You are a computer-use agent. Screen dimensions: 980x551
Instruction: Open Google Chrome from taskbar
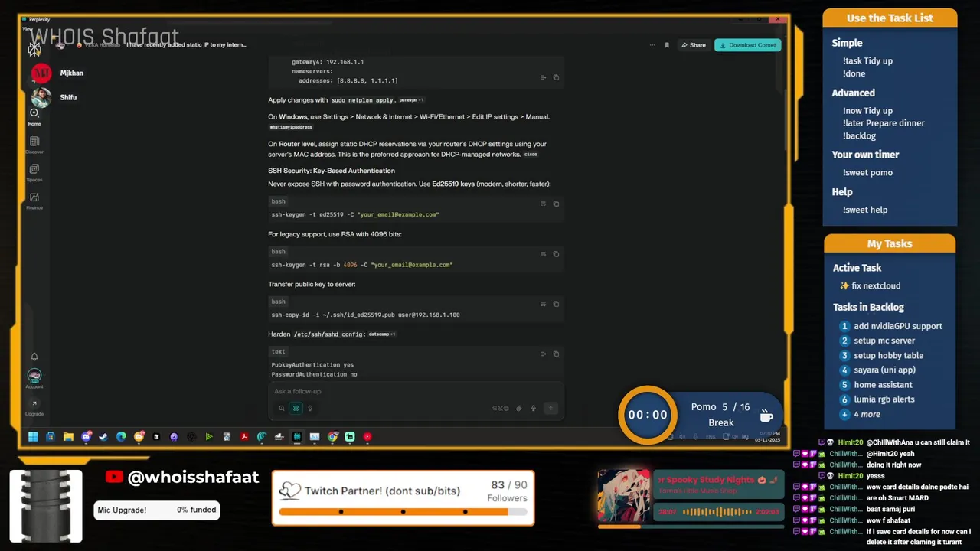point(332,437)
